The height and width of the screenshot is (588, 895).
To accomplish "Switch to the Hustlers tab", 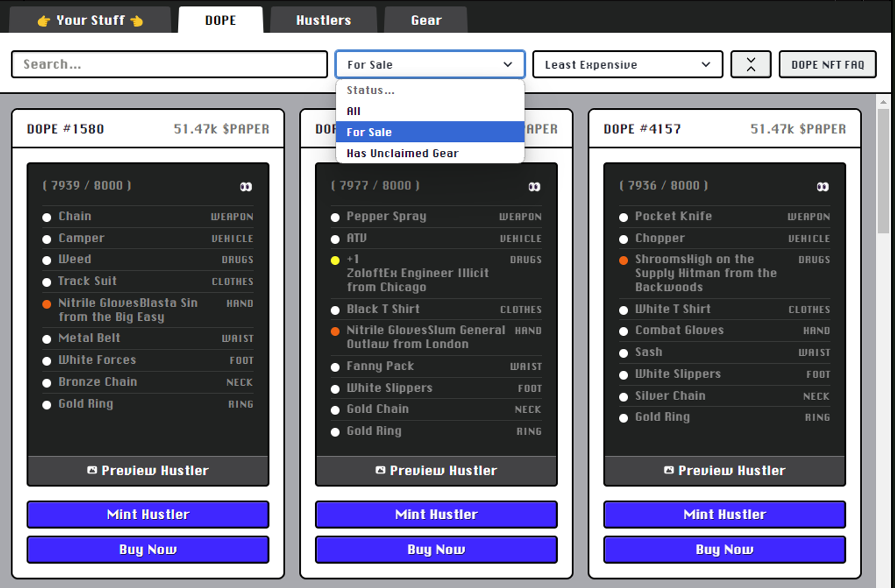I will (x=323, y=20).
